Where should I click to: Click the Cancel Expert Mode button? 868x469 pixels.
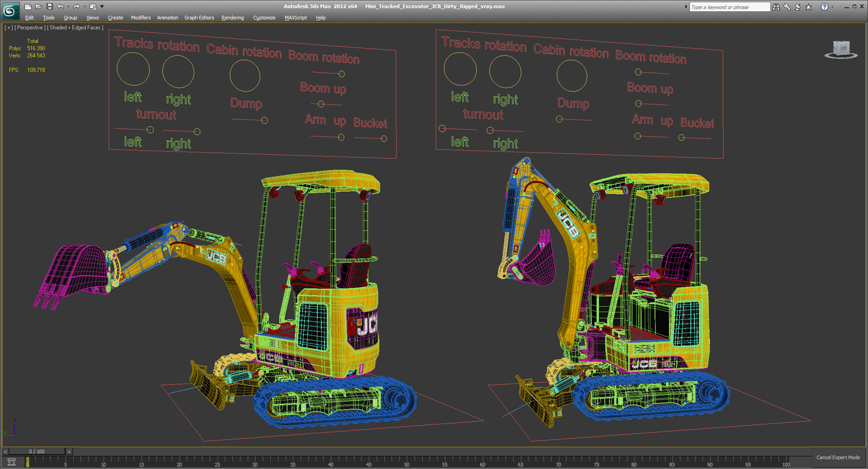[838, 457]
